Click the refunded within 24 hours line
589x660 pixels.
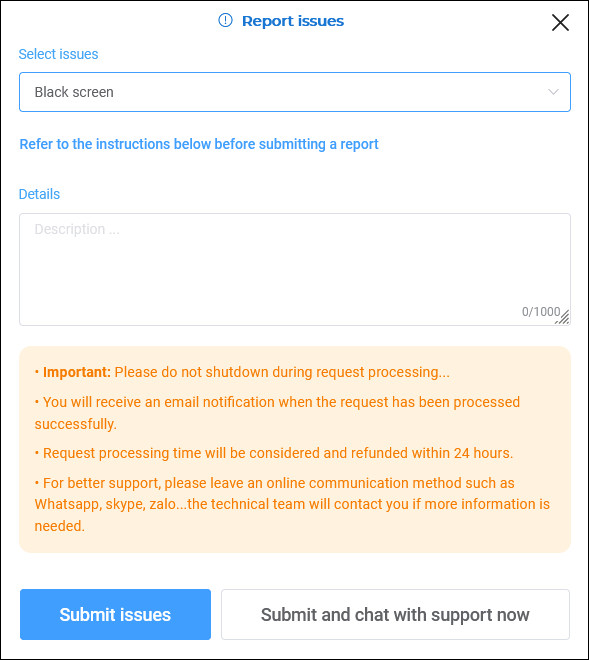pos(274,453)
